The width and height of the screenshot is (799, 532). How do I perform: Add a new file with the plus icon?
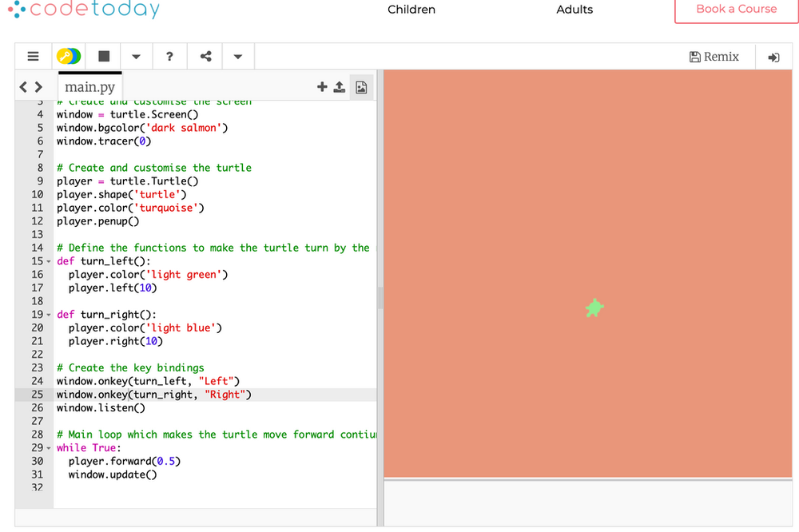click(322, 86)
